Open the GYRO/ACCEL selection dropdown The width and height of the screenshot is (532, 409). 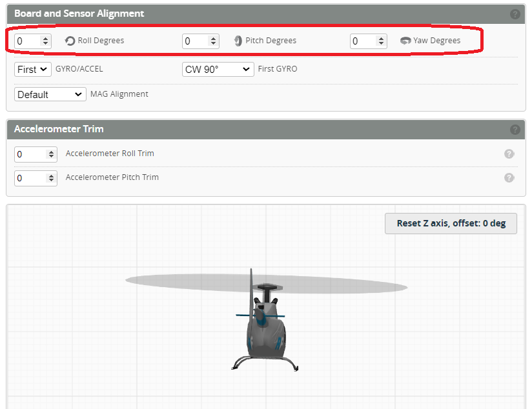(32, 69)
